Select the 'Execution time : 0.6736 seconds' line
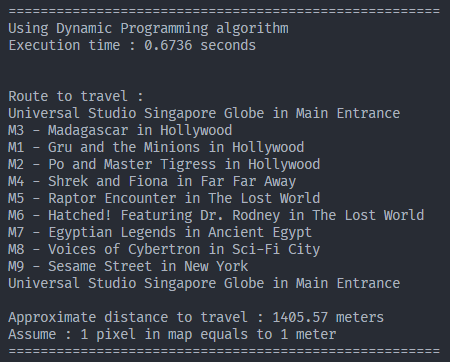This screenshot has width=450, height=362. coord(132,45)
